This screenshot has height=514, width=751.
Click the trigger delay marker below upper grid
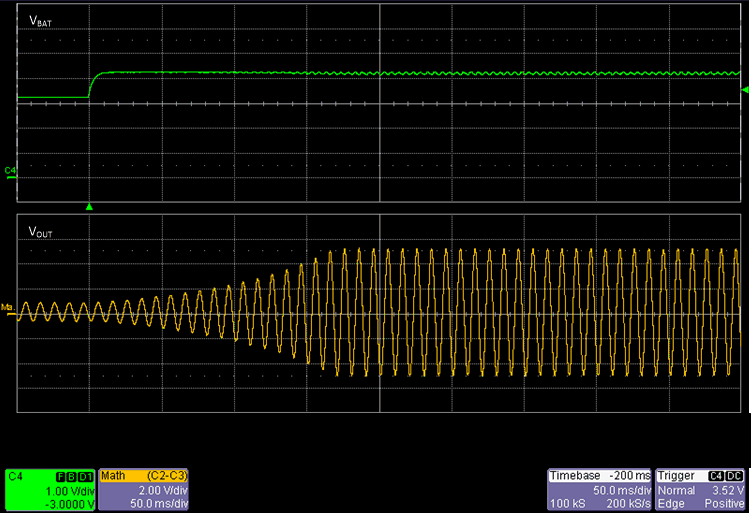click(x=90, y=207)
